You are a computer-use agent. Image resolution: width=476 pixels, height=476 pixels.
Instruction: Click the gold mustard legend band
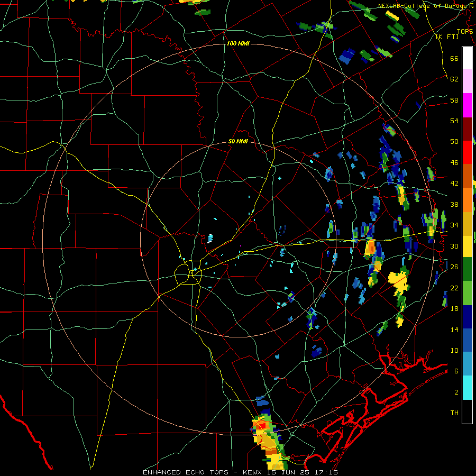(x=467, y=223)
